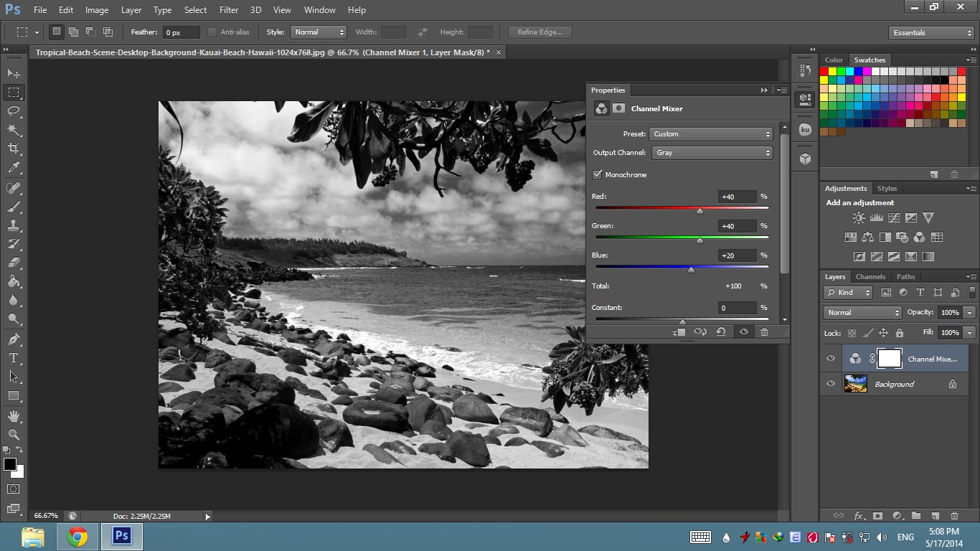980x551 pixels.
Task: Open the Essentials workspace dropdown
Action: [x=930, y=33]
